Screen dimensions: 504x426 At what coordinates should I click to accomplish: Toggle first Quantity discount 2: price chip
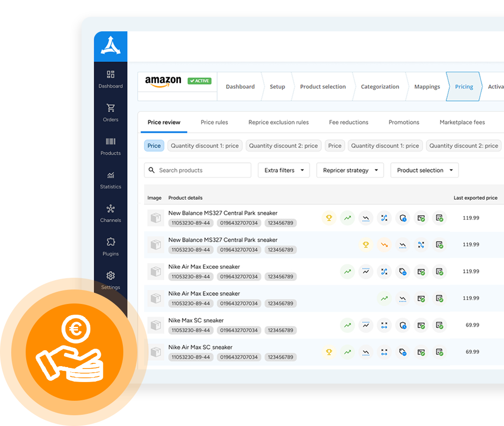click(x=283, y=146)
